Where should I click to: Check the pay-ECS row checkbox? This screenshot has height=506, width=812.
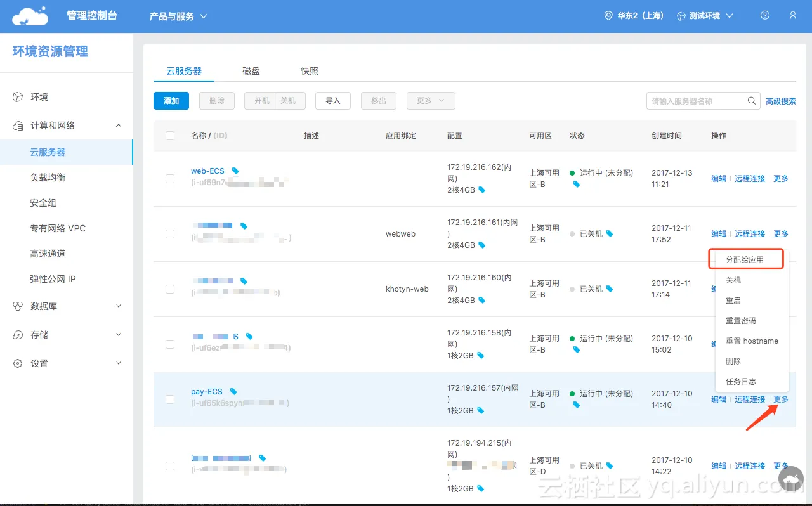[170, 399]
